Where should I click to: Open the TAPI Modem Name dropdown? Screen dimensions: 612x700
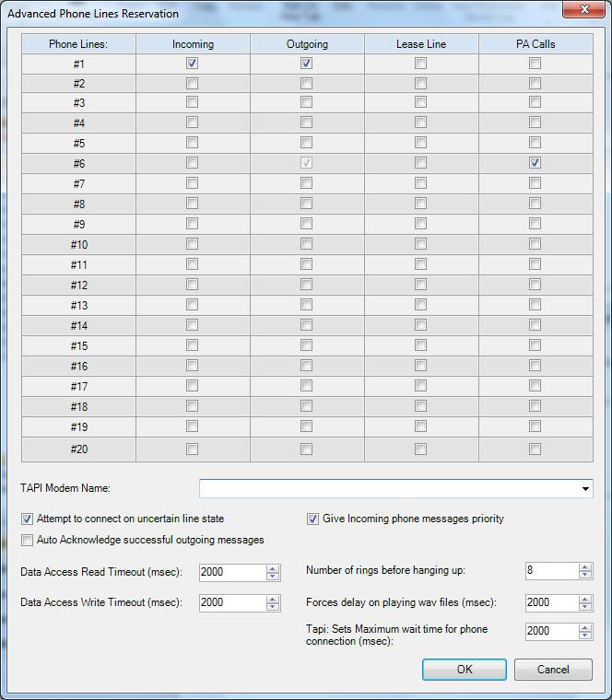coord(586,489)
